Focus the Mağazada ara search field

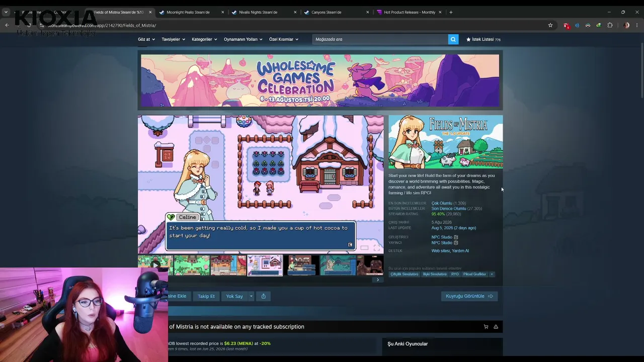click(x=380, y=39)
